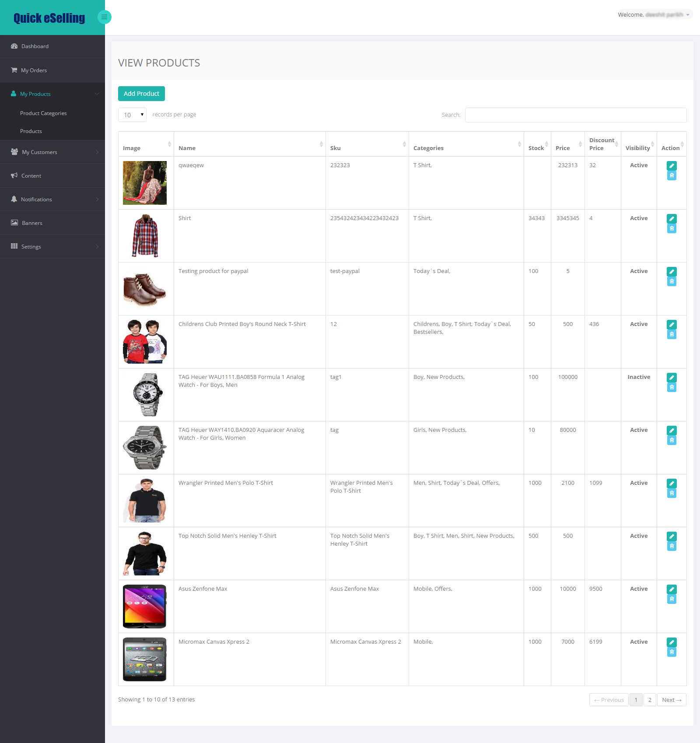Open Product Categories in the sidebar
Image resolution: width=700 pixels, height=743 pixels.
(43, 113)
